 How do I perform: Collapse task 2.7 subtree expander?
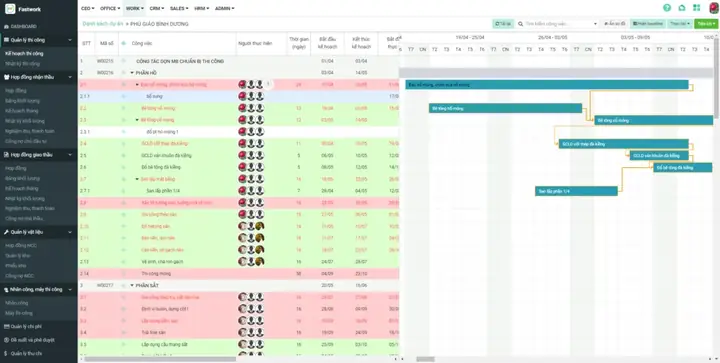tap(137, 179)
